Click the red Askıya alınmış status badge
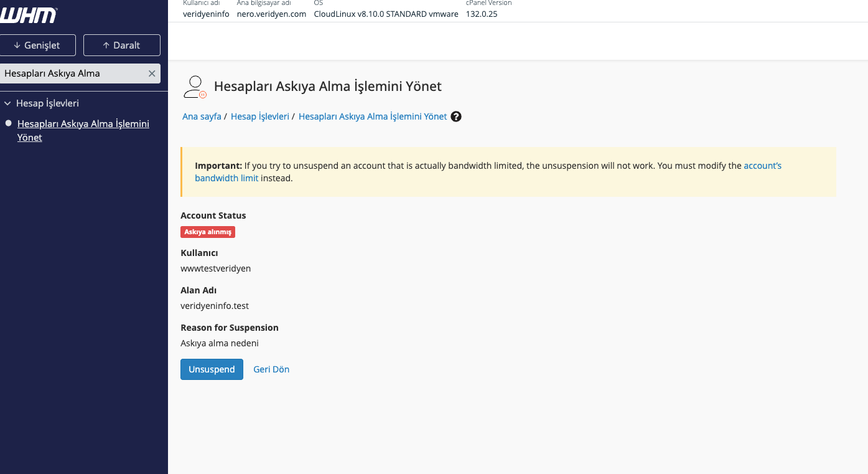The image size is (868, 474). coord(208,232)
